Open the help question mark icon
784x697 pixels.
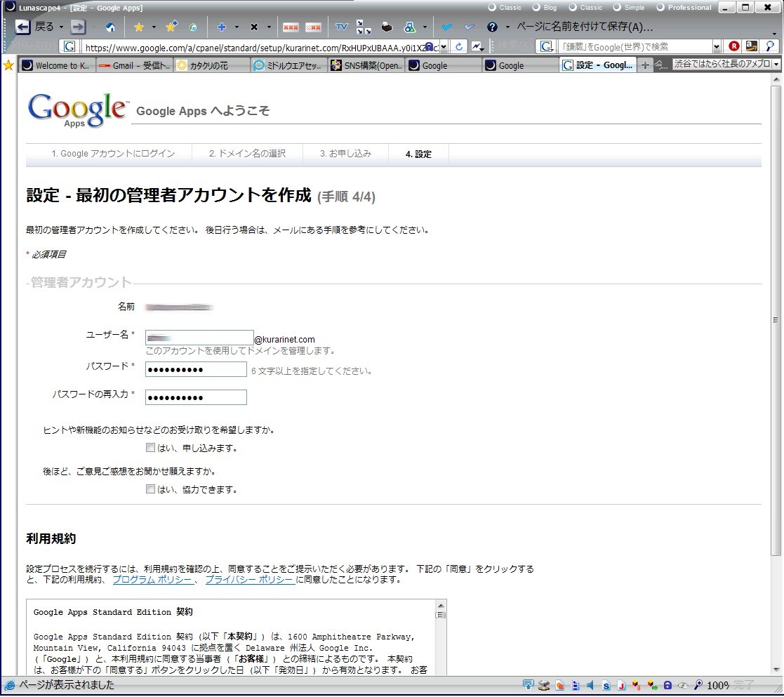pos(492,27)
